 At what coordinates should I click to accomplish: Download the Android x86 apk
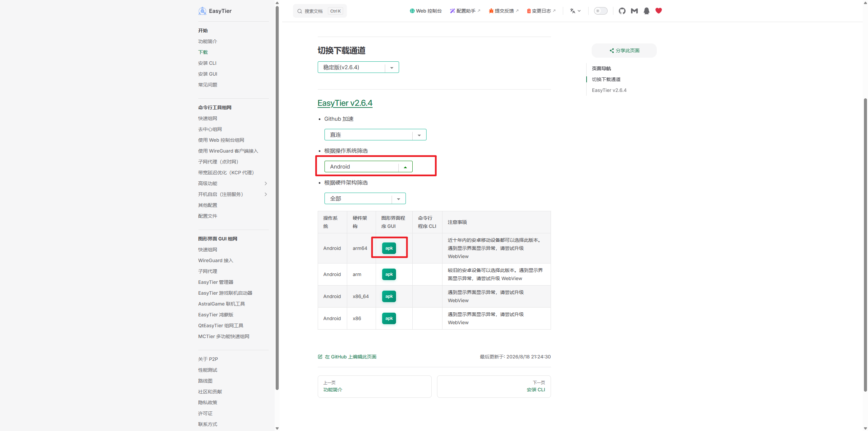pyautogui.click(x=389, y=318)
